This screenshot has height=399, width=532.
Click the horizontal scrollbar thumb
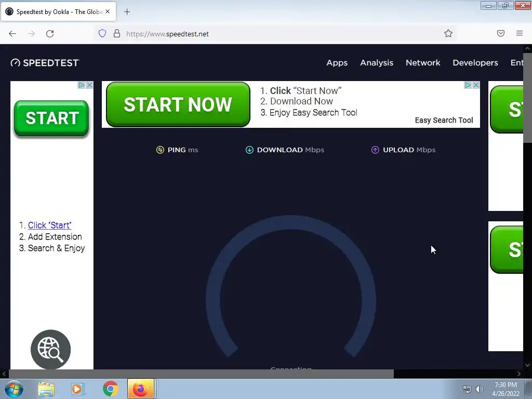click(201, 374)
